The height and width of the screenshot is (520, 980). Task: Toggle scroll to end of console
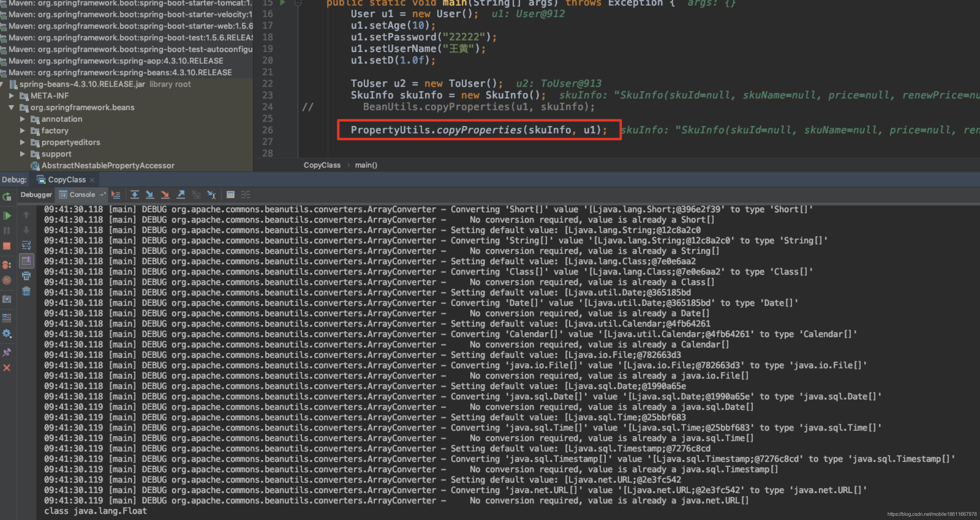(26, 261)
